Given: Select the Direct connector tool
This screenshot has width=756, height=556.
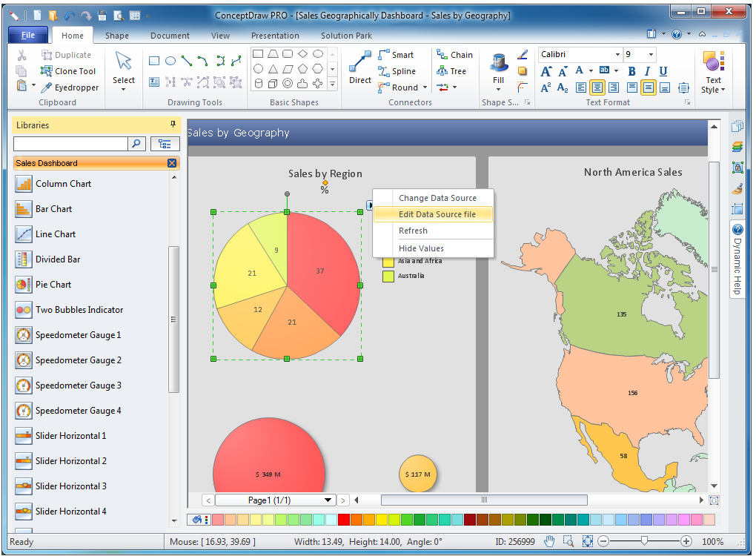Looking at the screenshot, I should pos(360,69).
